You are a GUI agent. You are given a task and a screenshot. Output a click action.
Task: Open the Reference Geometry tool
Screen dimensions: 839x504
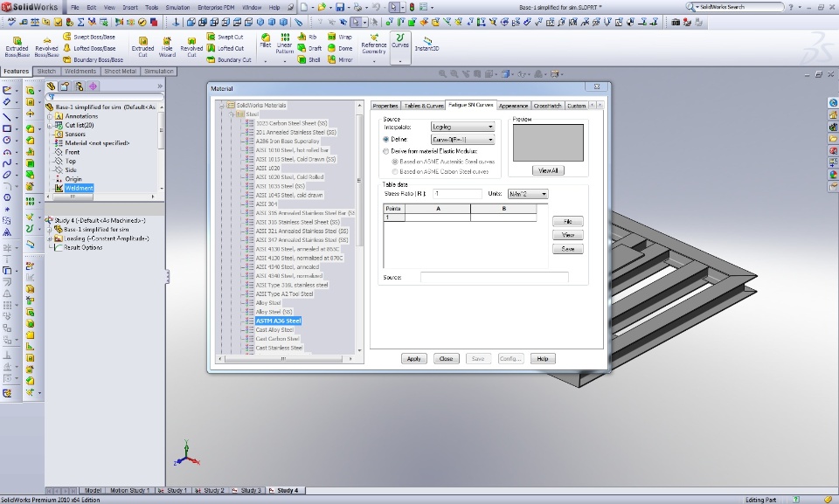tap(373, 44)
